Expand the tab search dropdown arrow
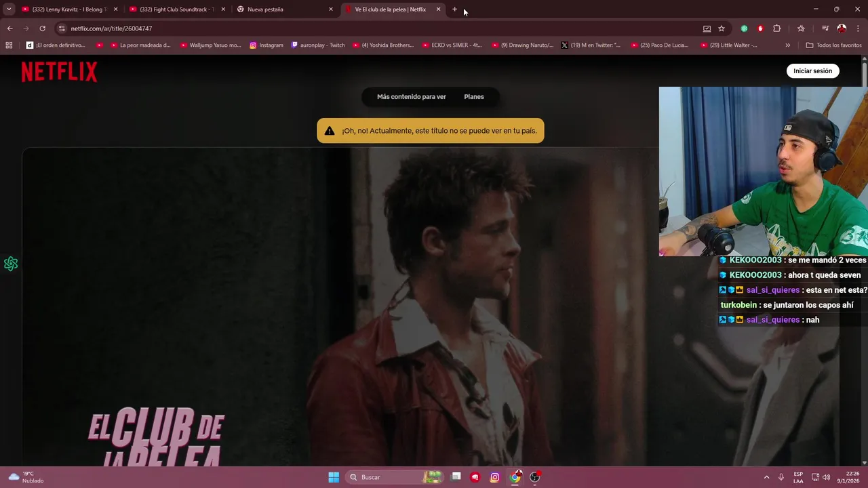 (9, 9)
